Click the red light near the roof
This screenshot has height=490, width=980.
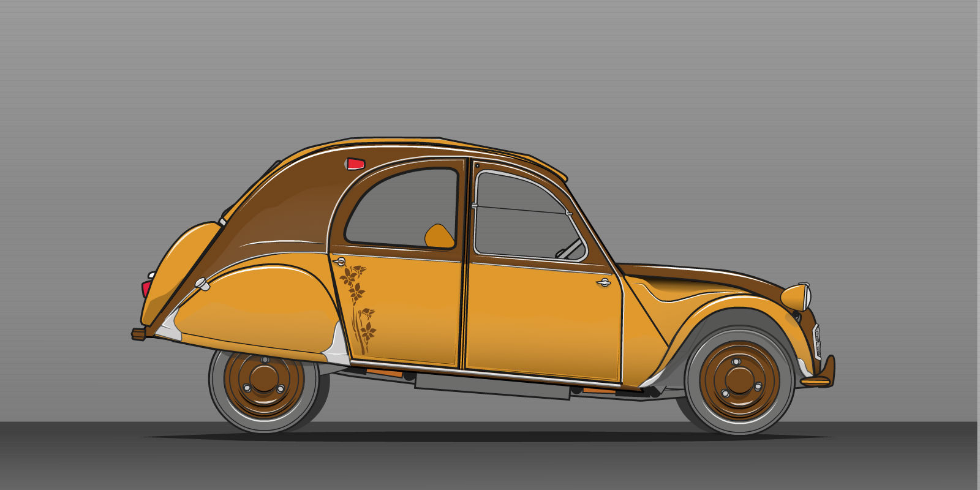(355, 164)
